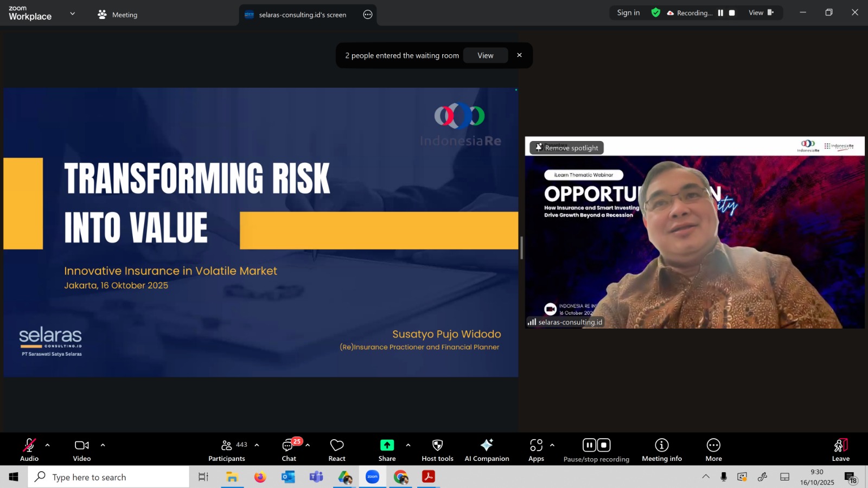The height and width of the screenshot is (488, 868).
Task: Expand the Share options caret
Action: point(408,445)
